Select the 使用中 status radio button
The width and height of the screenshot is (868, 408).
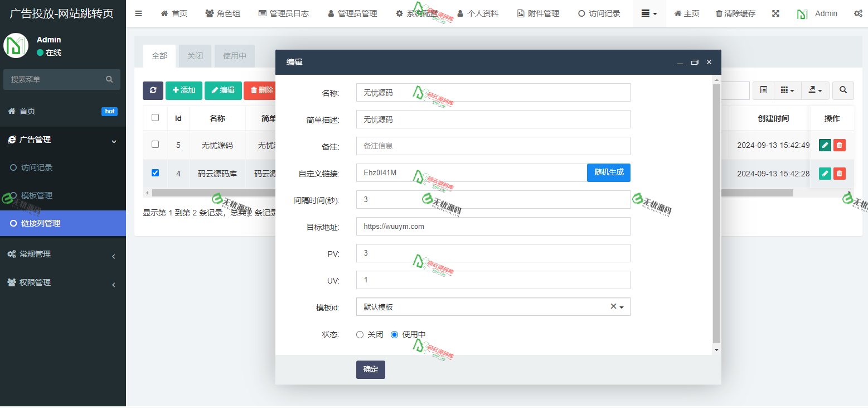coord(395,334)
